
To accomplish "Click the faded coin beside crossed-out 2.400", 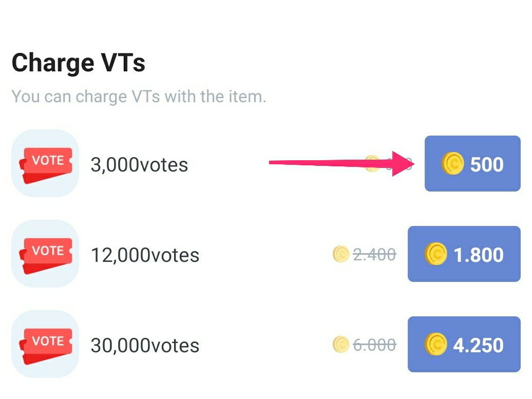I will coord(341,254).
